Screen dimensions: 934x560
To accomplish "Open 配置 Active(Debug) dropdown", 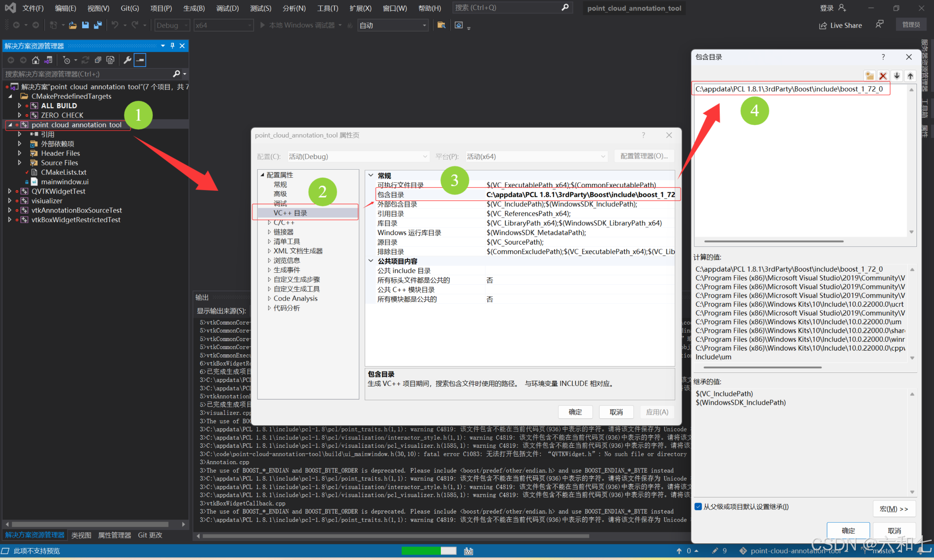I will pyautogui.click(x=358, y=157).
